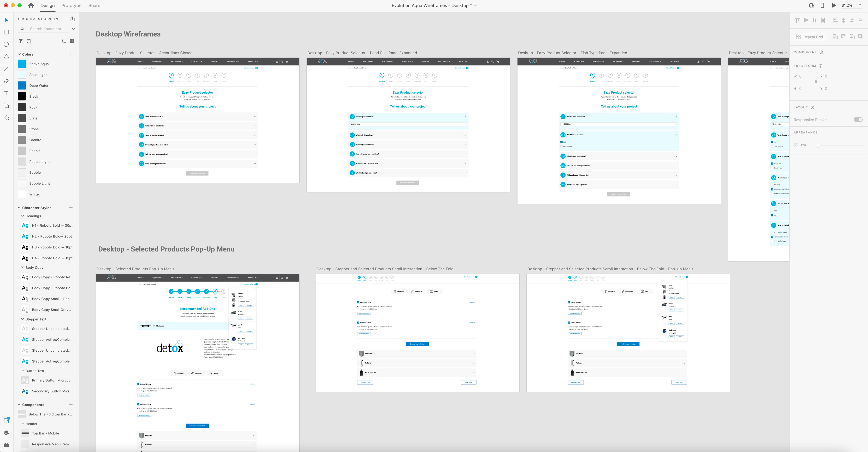Click the Desktop Preview play button
The height and width of the screenshot is (452, 868).
(x=834, y=5)
